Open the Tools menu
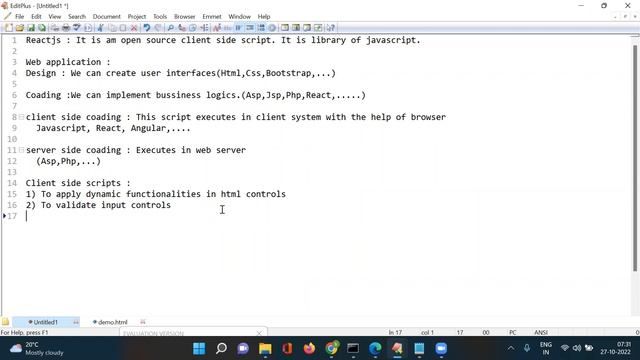Screen dimensions: 640x360 coord(160,17)
